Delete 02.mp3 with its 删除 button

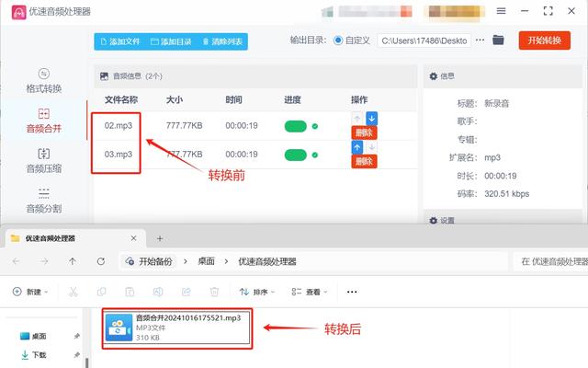pyautogui.click(x=364, y=132)
